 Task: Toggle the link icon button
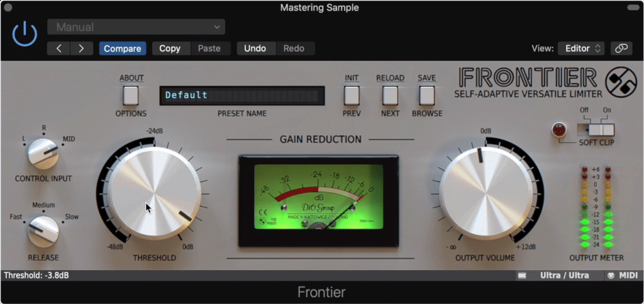tap(621, 48)
